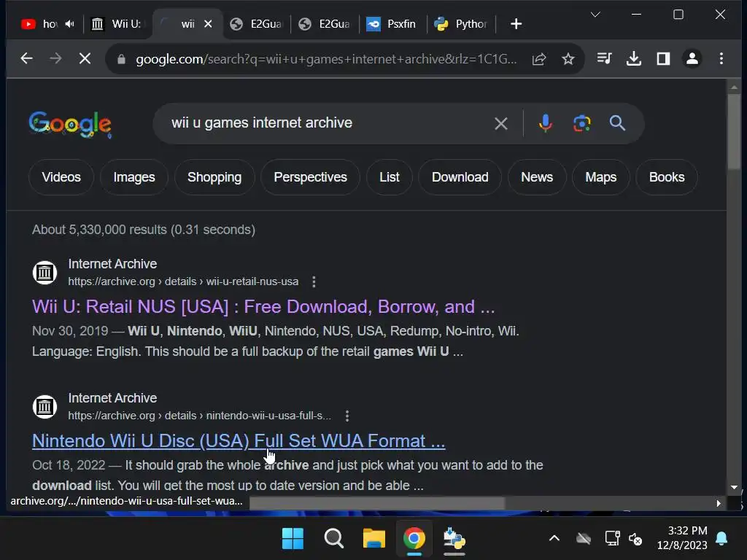Image resolution: width=747 pixels, height=560 pixels.
Task: Open the media controls icon
Action: 604,58
